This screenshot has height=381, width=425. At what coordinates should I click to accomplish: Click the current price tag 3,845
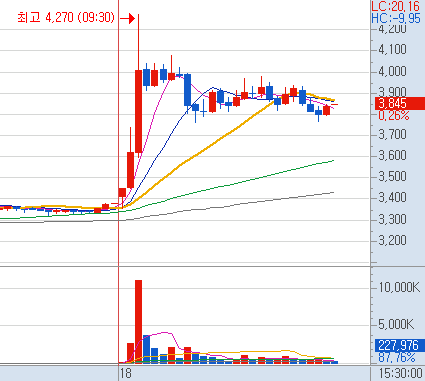click(400, 103)
